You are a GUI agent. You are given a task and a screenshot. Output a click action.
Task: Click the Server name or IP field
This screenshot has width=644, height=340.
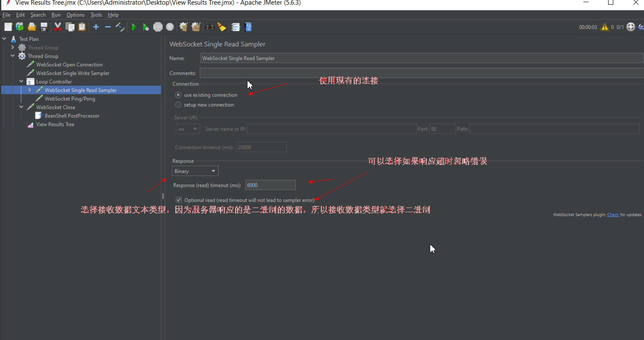click(x=332, y=129)
